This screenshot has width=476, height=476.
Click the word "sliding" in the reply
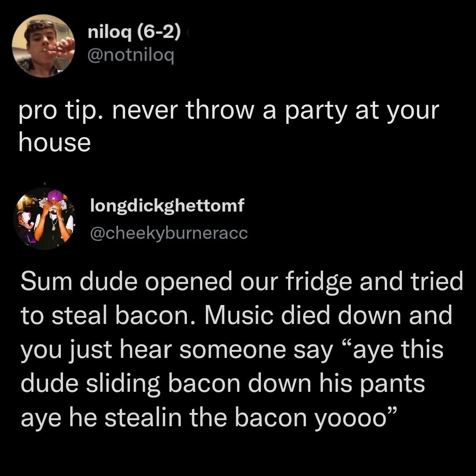pos(123,384)
